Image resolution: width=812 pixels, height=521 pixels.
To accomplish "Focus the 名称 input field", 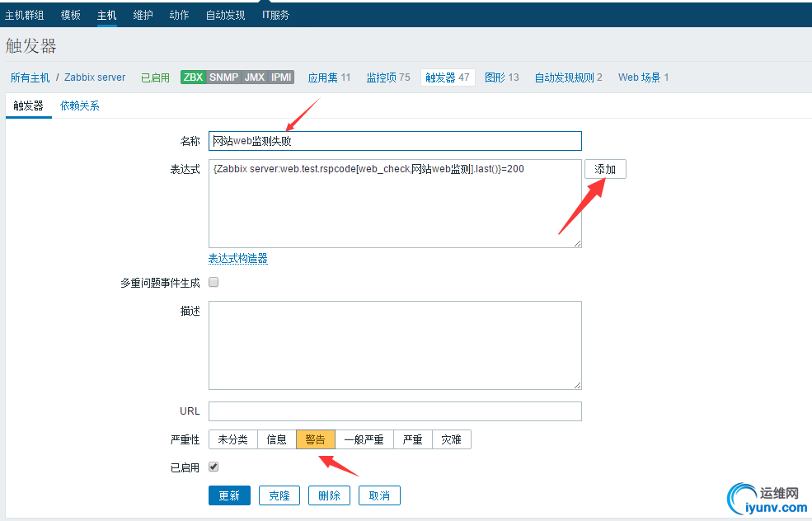I will coord(395,141).
